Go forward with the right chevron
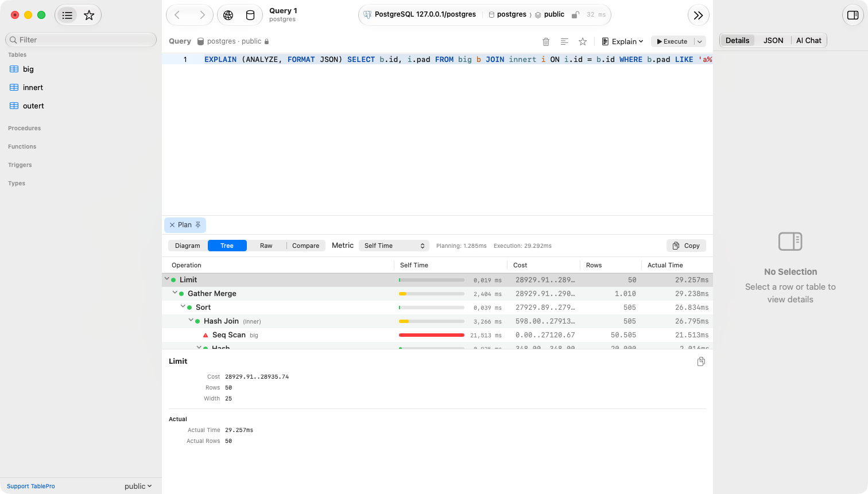Screen dimensions: 868x494 [202, 15]
